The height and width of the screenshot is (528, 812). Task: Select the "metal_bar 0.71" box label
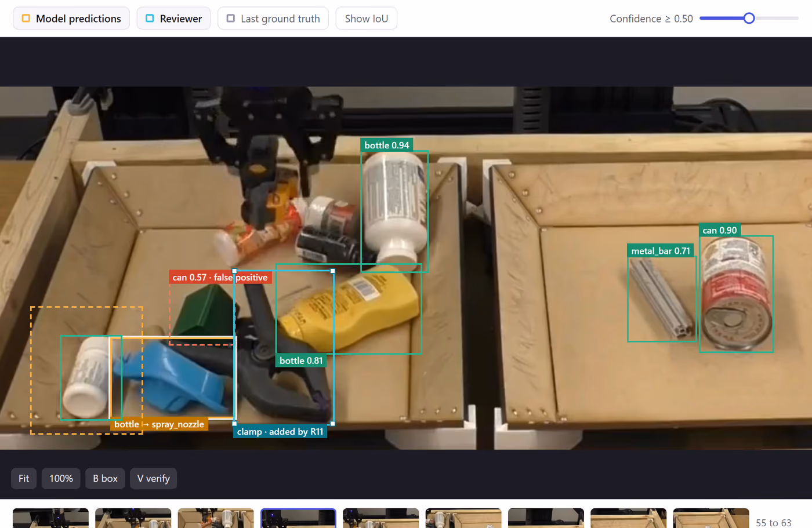pos(661,250)
